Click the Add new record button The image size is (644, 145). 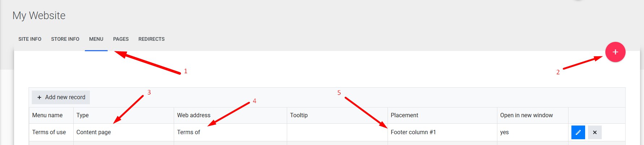pyautogui.click(x=61, y=97)
